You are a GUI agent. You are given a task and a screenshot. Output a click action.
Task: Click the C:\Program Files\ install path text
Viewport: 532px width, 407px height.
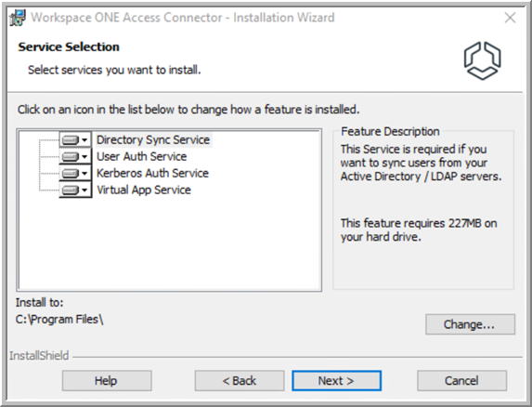(x=59, y=320)
